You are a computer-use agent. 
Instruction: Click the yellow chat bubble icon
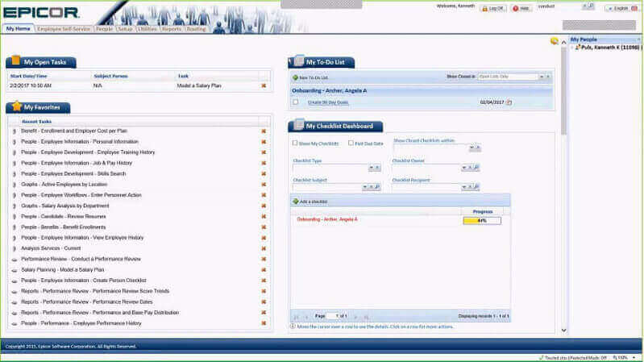pos(555,40)
